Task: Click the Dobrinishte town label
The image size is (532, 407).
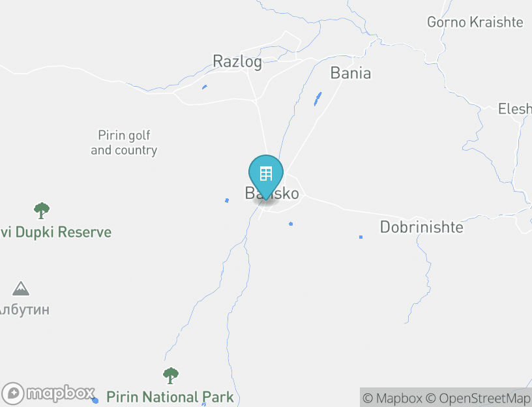Action: pyautogui.click(x=421, y=227)
